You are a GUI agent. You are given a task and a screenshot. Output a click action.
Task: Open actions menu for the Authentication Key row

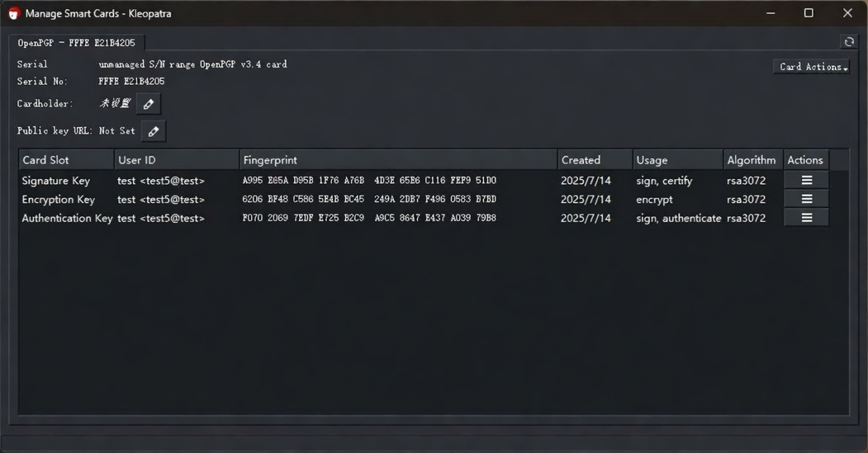[806, 218]
